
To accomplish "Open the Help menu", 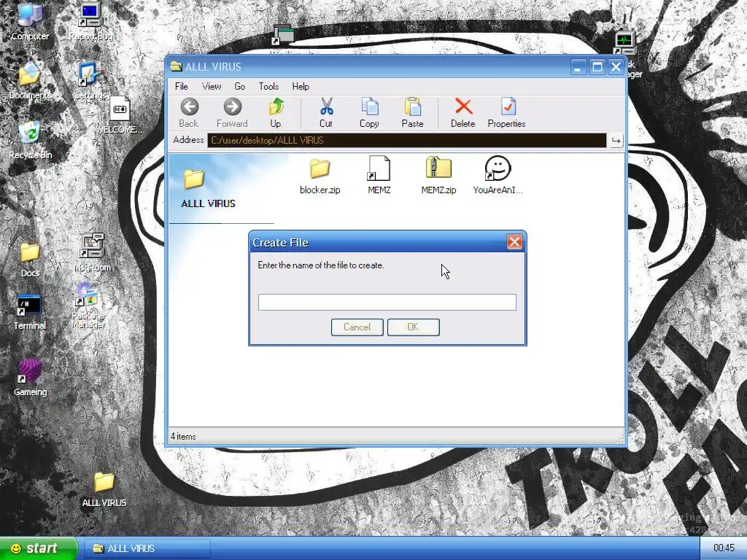I will (x=301, y=86).
